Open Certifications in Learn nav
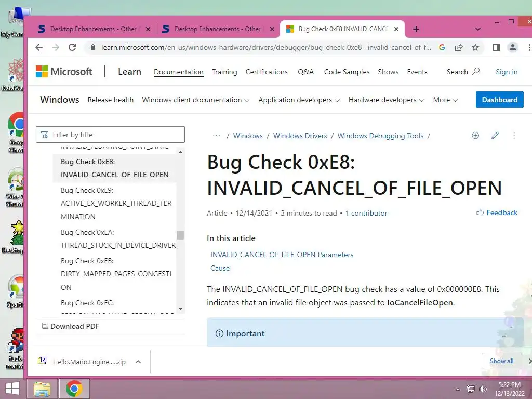Viewport: 532px width, 399px height. point(267,72)
